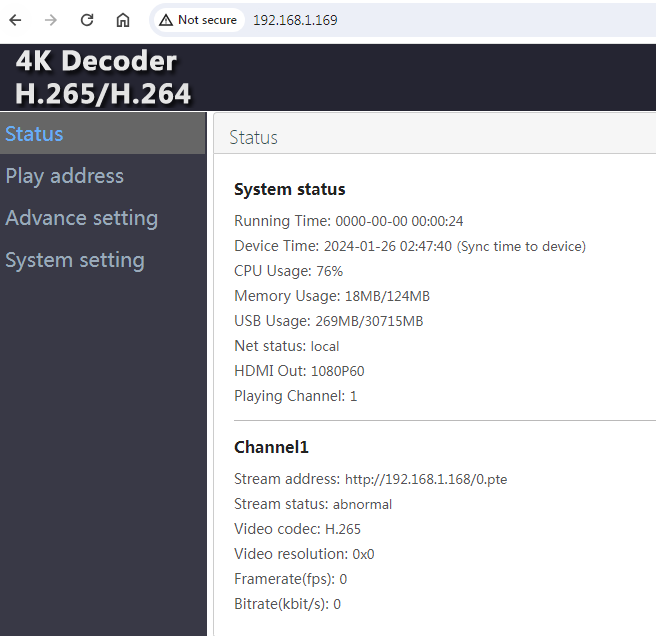Click the Channel1 section heading

[x=272, y=447]
